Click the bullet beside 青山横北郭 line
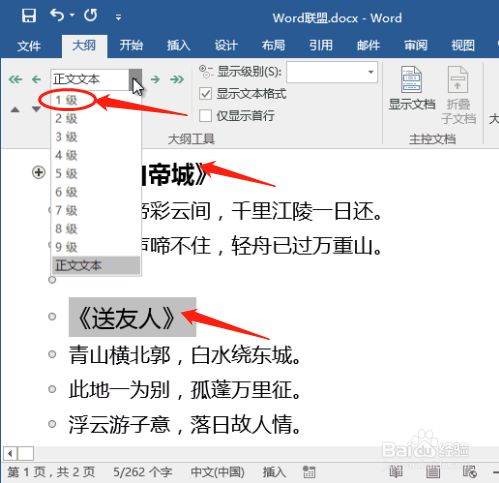The width and height of the screenshot is (499, 483). click(52, 354)
